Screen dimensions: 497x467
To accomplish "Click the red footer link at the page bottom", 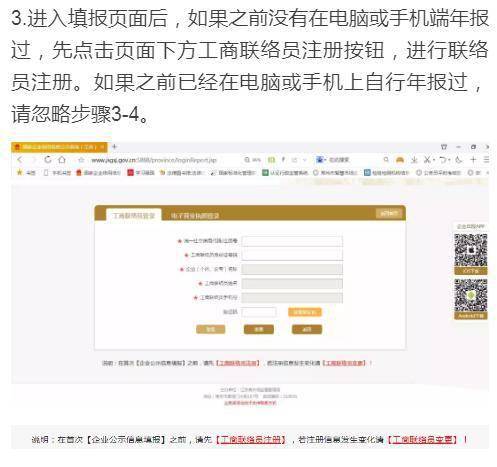I will 250,403.
